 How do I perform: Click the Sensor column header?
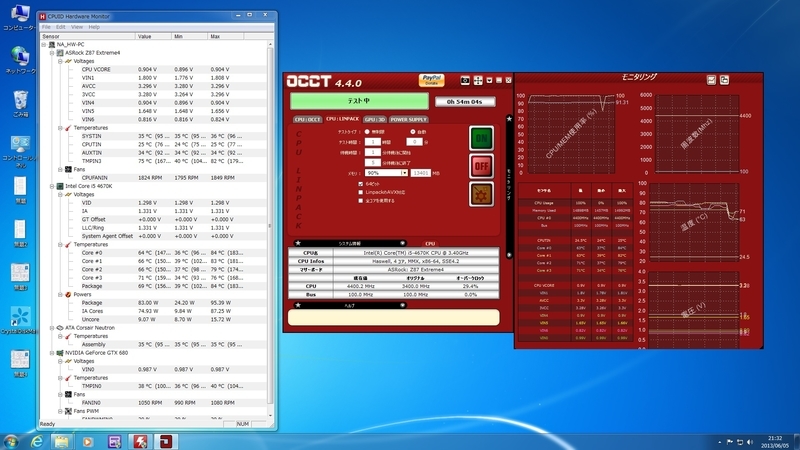point(87,36)
